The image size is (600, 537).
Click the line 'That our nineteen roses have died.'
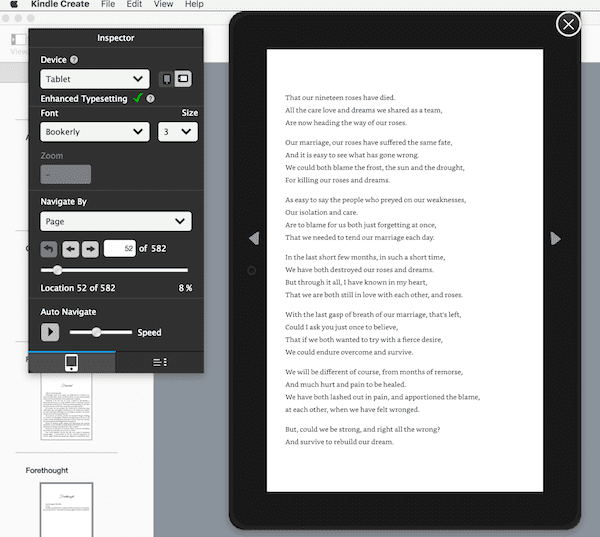click(x=340, y=98)
